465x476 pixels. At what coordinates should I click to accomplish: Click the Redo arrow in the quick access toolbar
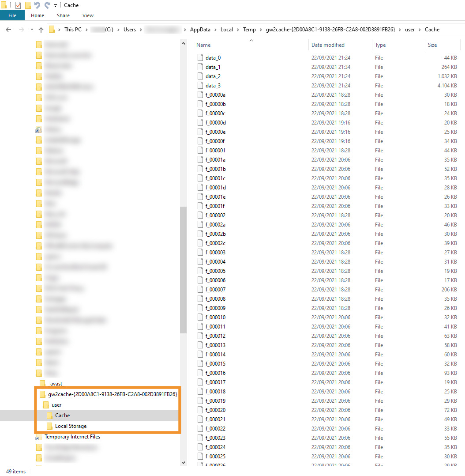click(x=47, y=5)
